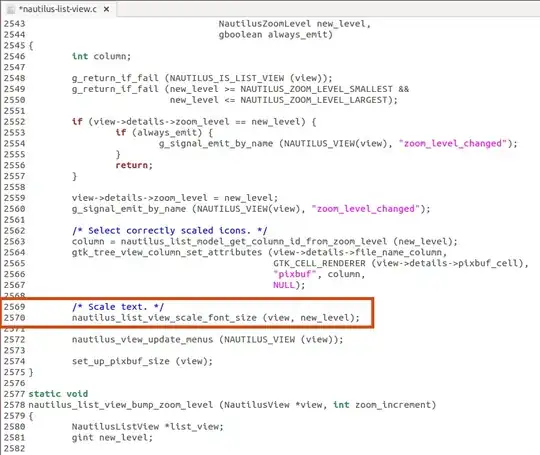Click the 'Select correctly scaled icons' comment
The height and width of the screenshot is (455, 540).
click(x=169, y=231)
